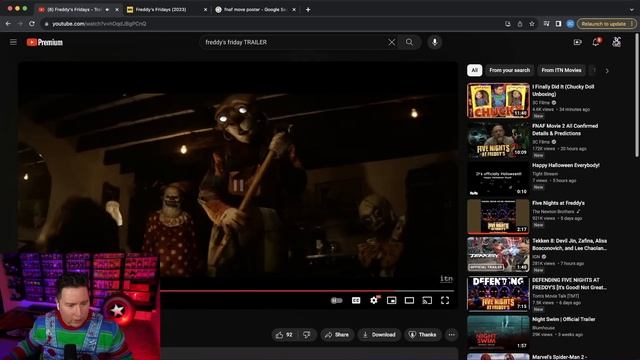
Task: Click in the YouTube search input field
Action: (294, 42)
